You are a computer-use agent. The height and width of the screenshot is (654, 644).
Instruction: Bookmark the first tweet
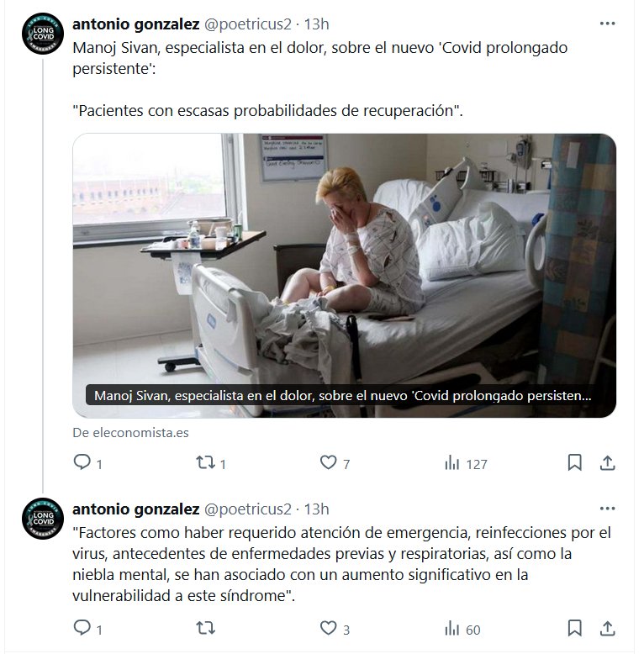coord(574,462)
